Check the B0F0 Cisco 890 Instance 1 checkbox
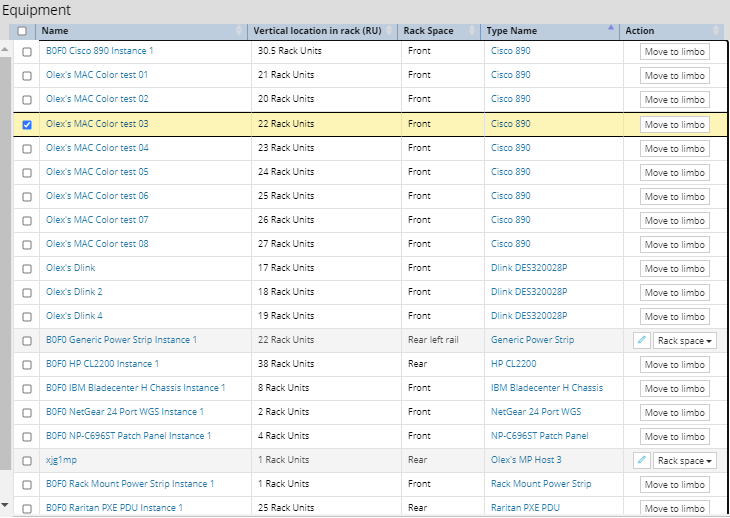 [x=27, y=52]
